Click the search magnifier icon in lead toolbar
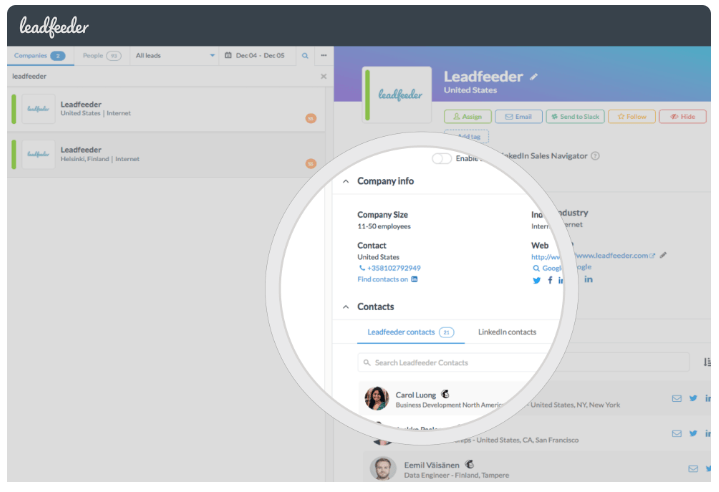719x492 pixels. pyautogui.click(x=305, y=55)
